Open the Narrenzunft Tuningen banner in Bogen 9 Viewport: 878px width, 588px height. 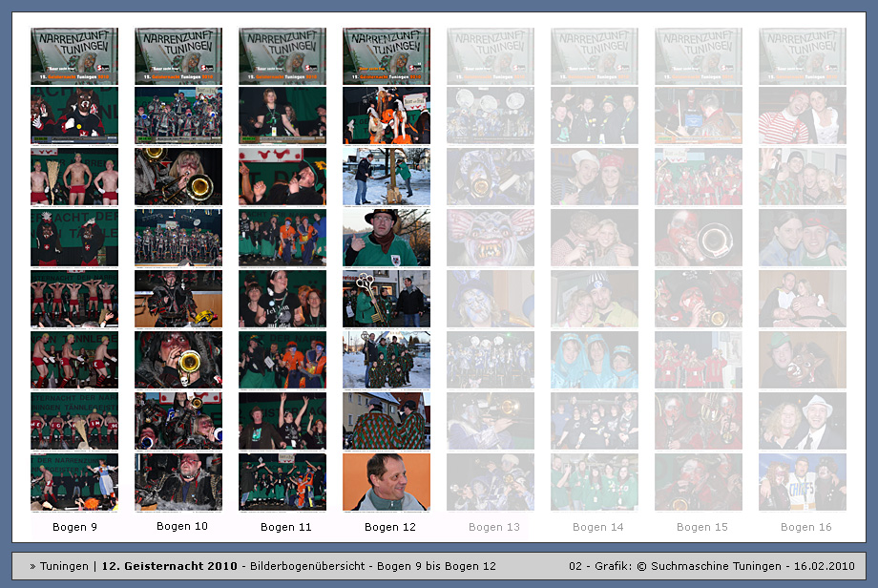tap(74, 55)
